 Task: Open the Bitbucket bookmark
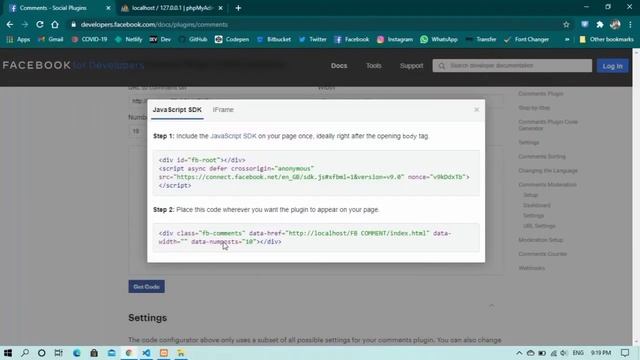(274, 39)
